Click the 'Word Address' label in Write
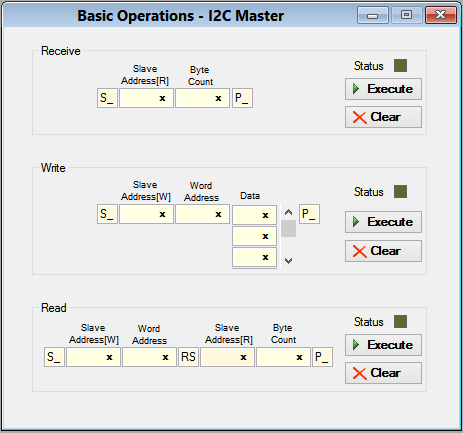The image size is (463, 433). coord(201,192)
